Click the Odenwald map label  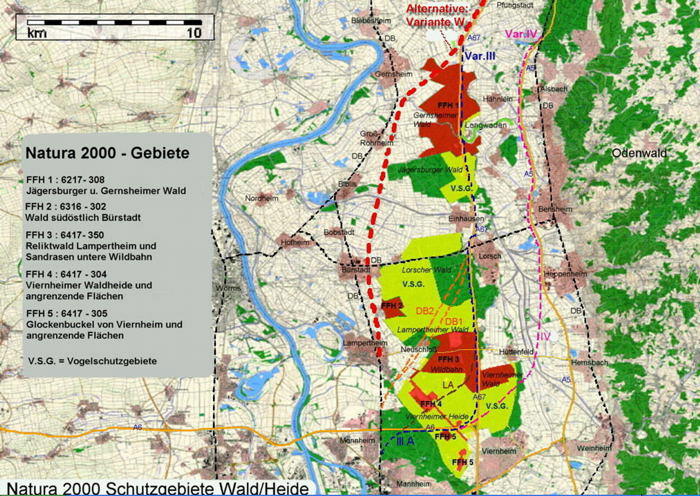(x=635, y=154)
